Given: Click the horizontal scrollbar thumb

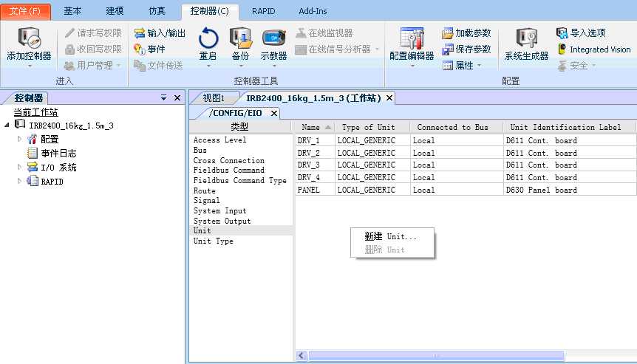Looking at the screenshot, I should click(436, 355).
